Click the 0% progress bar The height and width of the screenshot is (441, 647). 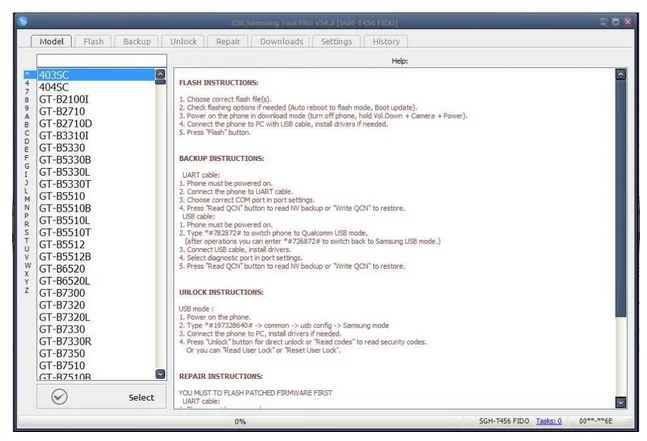(x=240, y=421)
